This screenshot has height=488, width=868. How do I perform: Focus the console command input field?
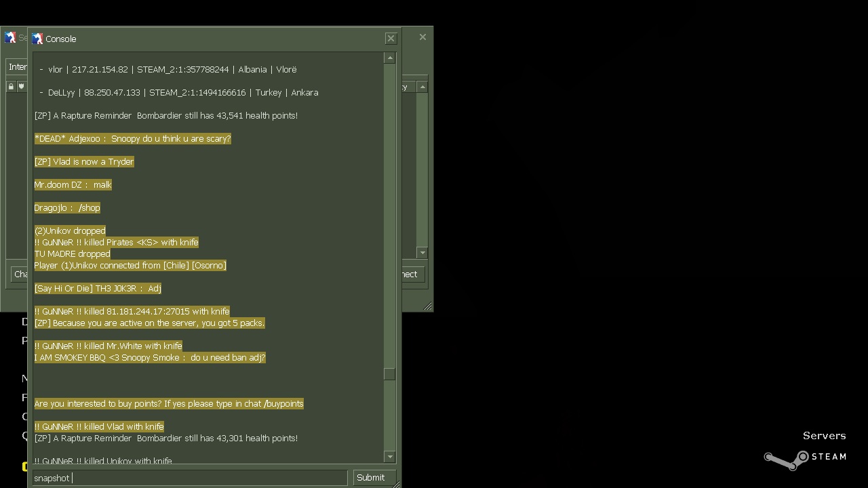[x=191, y=478]
